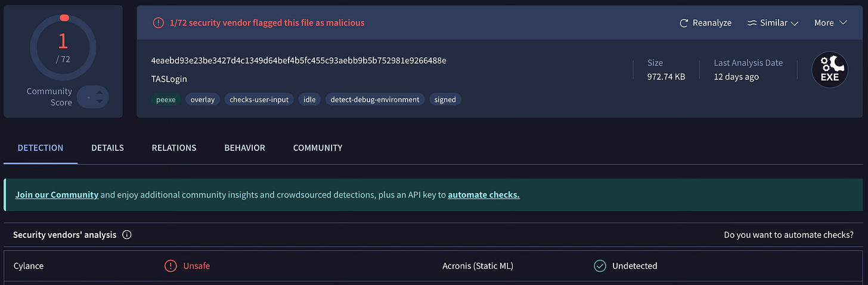
Task: Click the Security vendors' analysis heading
Action: point(65,235)
